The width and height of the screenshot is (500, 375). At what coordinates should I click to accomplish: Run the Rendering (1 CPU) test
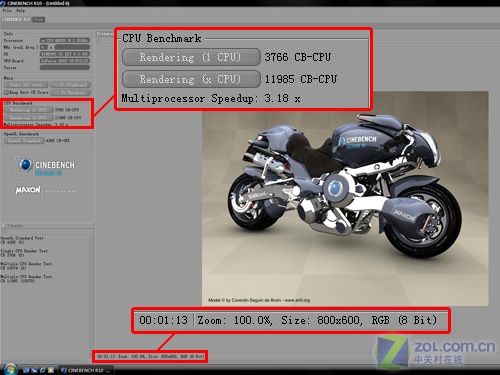[28, 110]
